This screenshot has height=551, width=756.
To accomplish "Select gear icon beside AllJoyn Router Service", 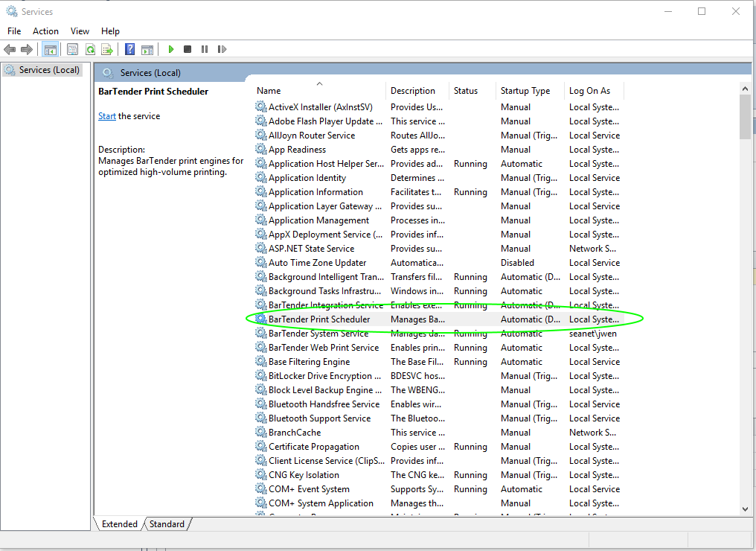I will pyautogui.click(x=261, y=135).
